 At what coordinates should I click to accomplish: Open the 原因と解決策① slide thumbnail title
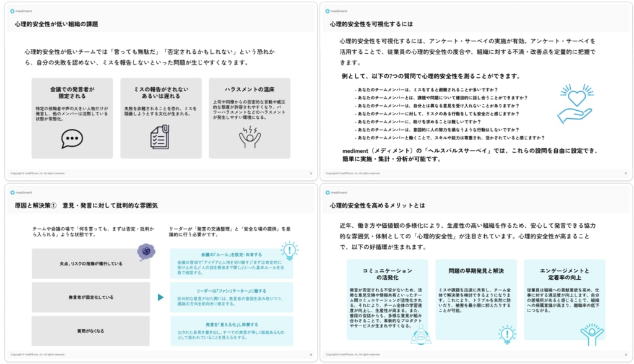(87, 205)
